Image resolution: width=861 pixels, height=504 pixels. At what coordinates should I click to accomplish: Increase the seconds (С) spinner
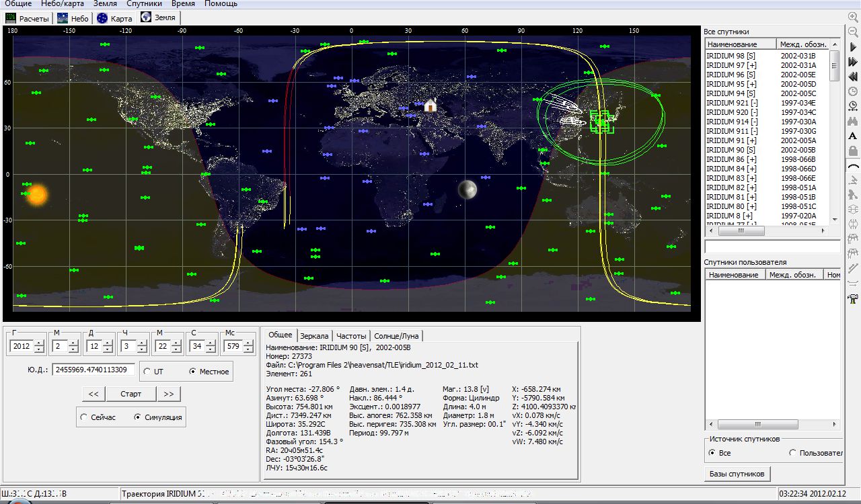tap(210, 343)
